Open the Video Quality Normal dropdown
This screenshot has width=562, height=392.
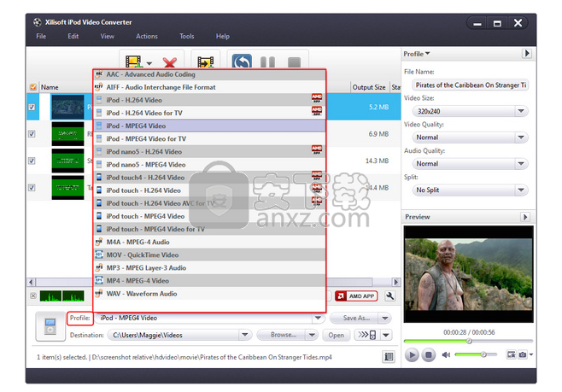pyautogui.click(x=521, y=137)
